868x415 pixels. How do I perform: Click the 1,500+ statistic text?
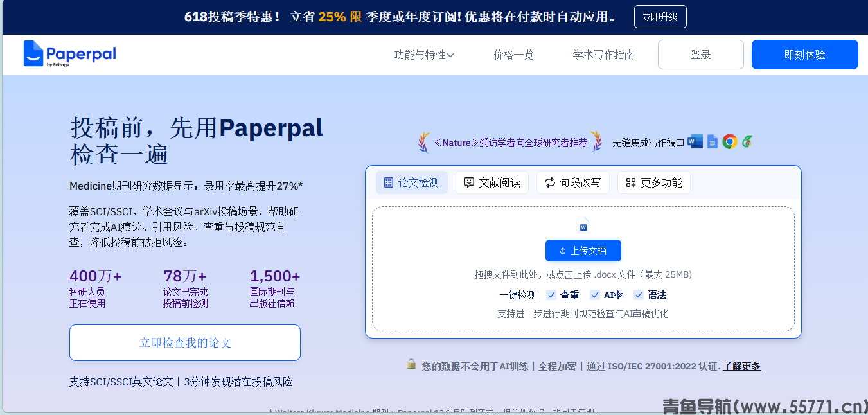tap(275, 276)
